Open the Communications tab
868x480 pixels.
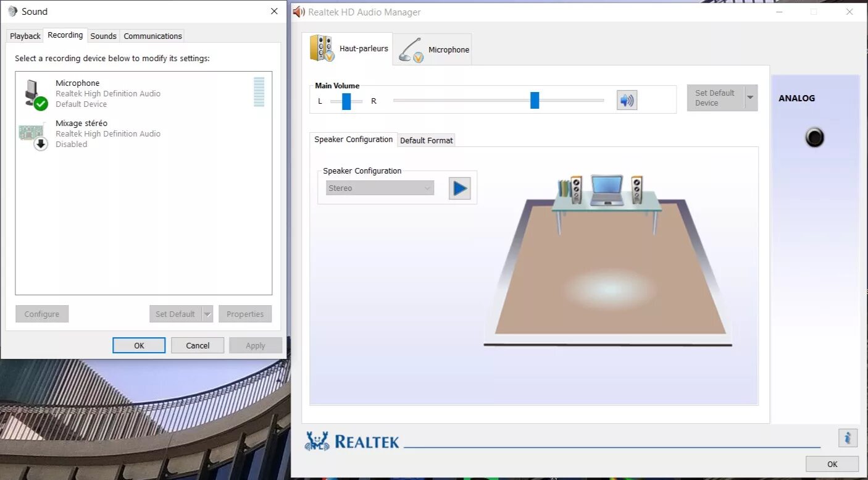click(152, 36)
